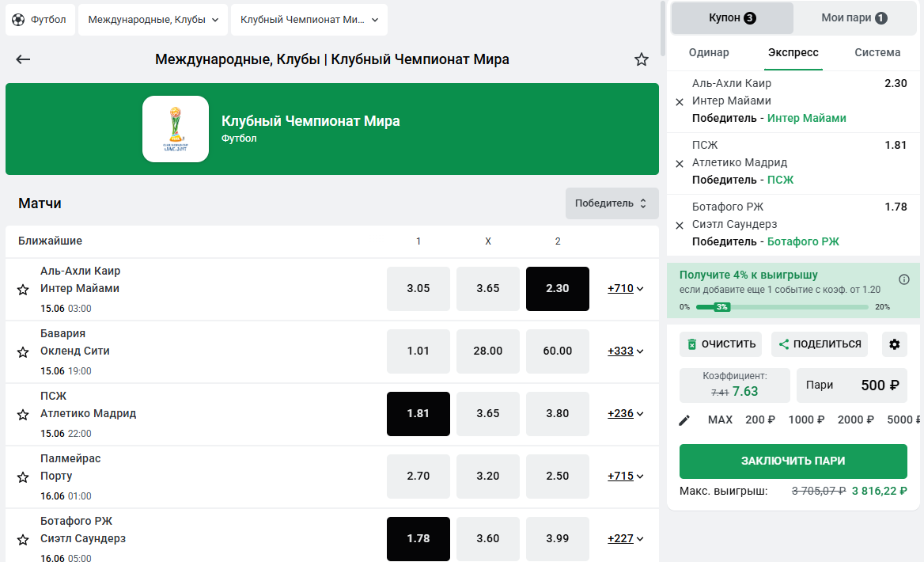
Task: Change market type from Победитель dropdown
Action: [x=612, y=203]
